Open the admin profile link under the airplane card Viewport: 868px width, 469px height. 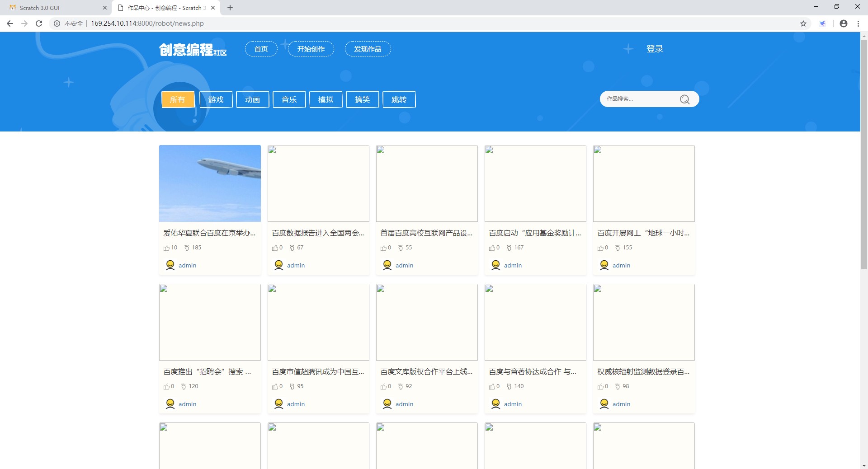187,265
